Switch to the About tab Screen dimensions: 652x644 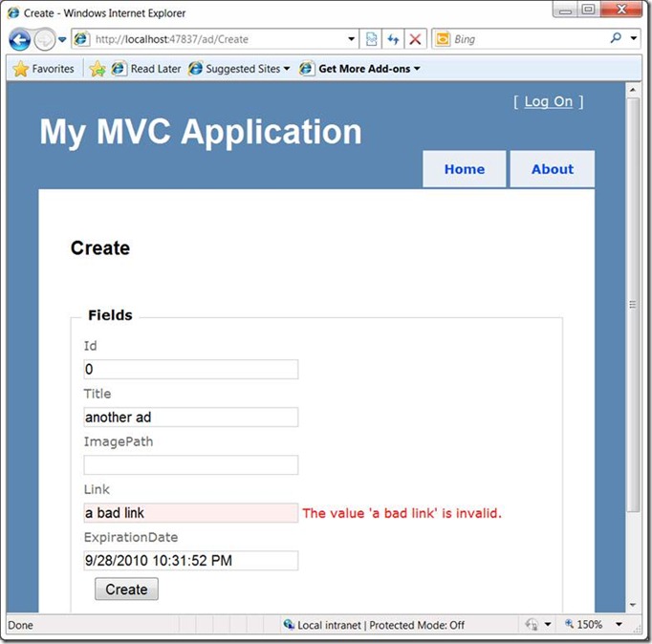553,169
